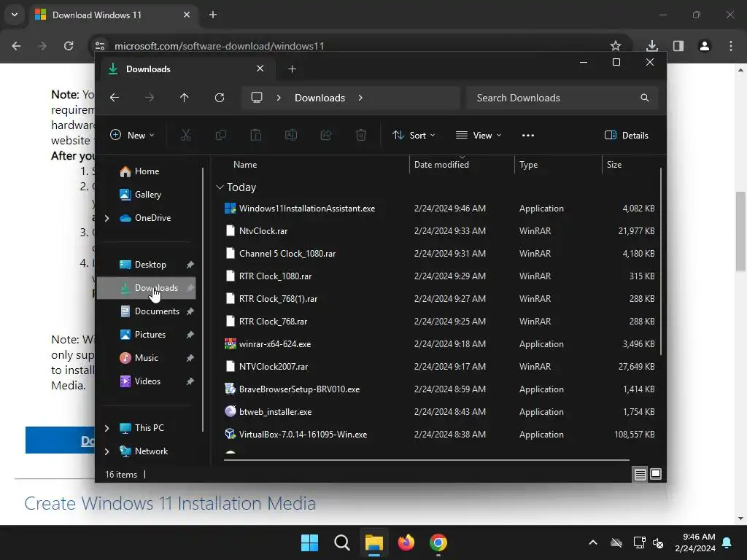Open notification bell in system tray
This screenshot has width=747, height=560.
727,542
